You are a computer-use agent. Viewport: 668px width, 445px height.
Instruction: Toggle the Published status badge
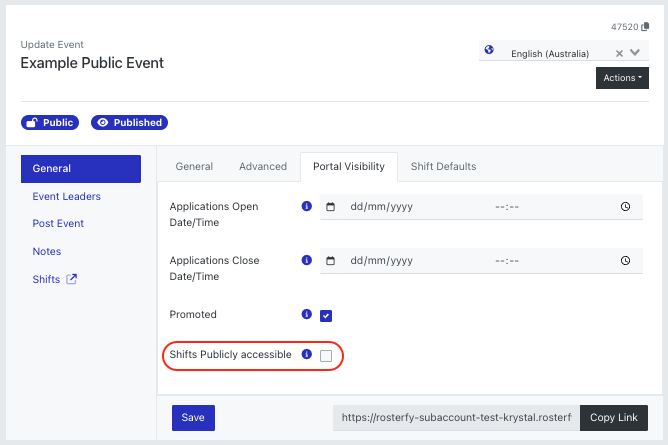(x=130, y=123)
